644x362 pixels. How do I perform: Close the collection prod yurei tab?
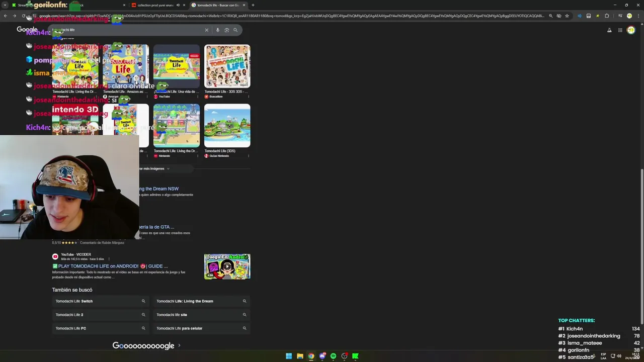coord(184,5)
